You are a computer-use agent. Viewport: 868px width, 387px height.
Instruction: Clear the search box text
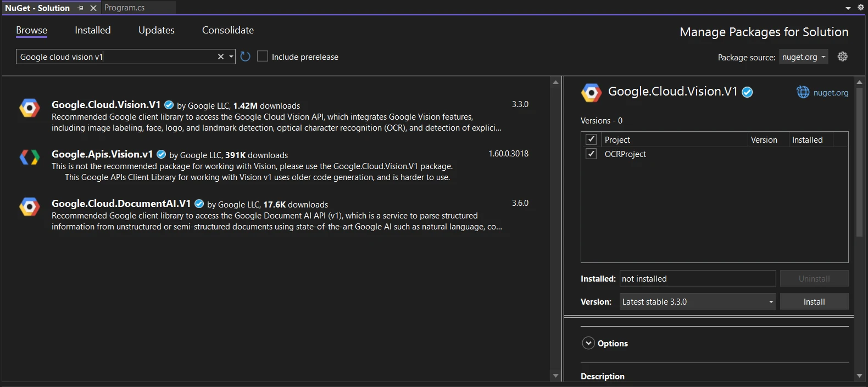(x=221, y=57)
